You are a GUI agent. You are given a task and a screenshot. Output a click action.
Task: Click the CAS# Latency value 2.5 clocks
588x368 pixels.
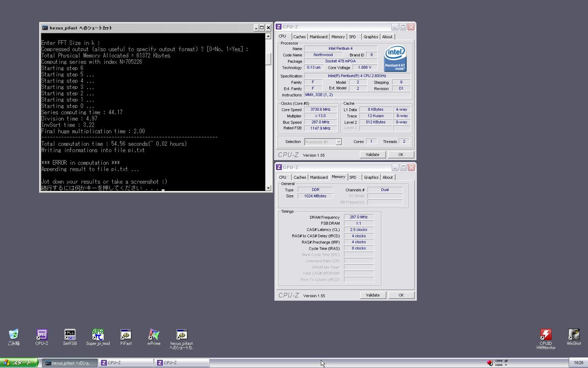(x=359, y=230)
